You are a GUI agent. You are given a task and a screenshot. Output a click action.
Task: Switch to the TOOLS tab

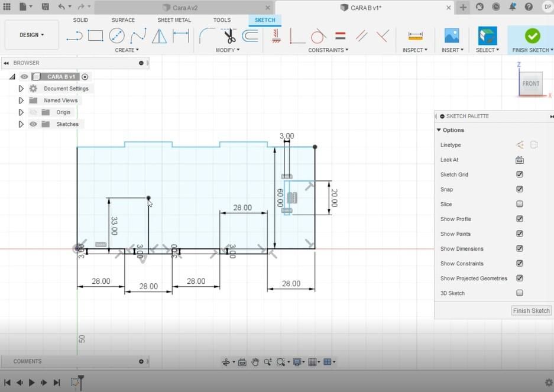point(222,20)
